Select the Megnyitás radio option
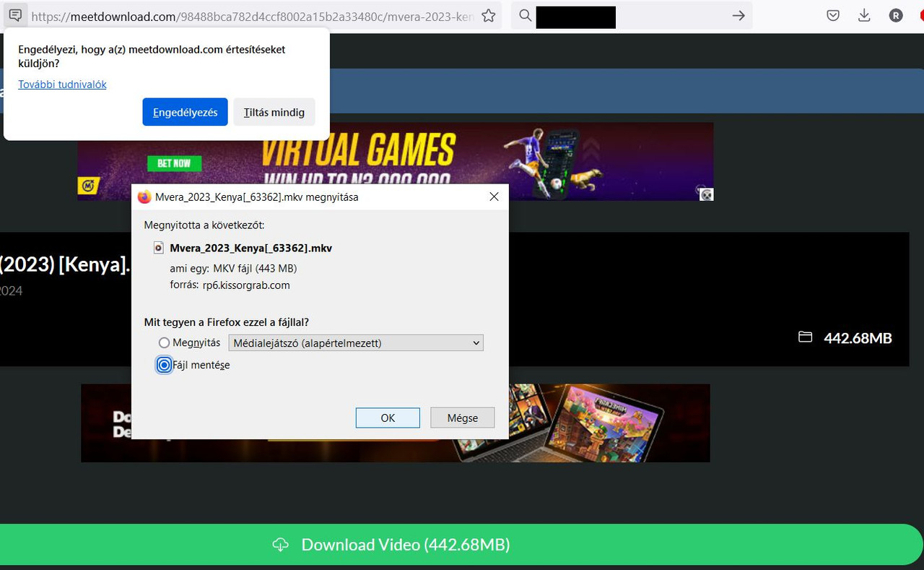This screenshot has width=924, height=570. pyautogui.click(x=165, y=342)
